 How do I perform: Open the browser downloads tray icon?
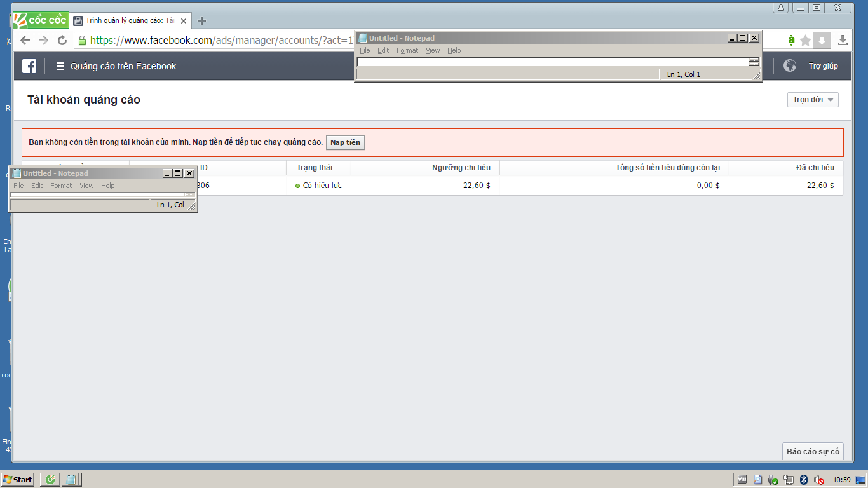(843, 41)
